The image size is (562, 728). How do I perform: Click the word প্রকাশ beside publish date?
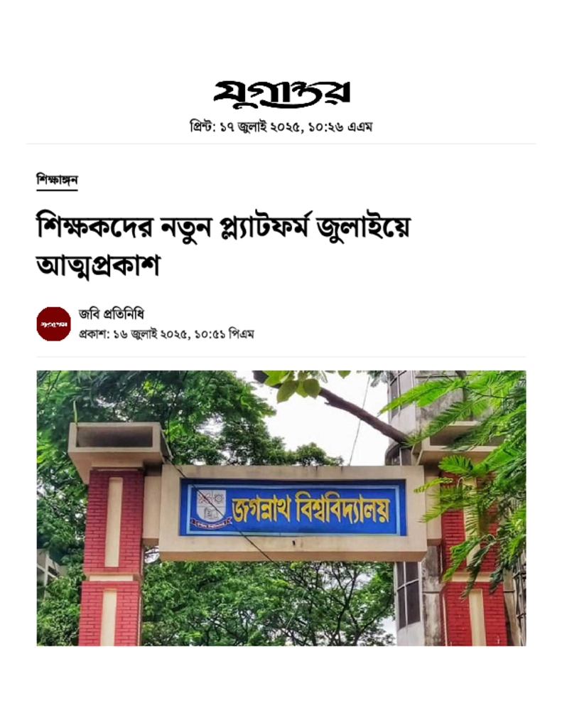point(92,334)
